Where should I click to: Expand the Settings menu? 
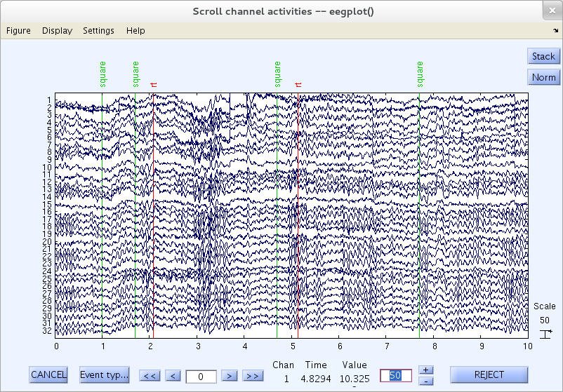(x=98, y=31)
